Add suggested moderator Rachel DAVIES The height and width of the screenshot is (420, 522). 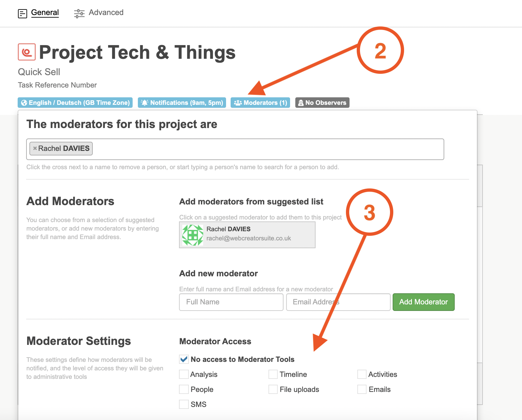click(247, 235)
